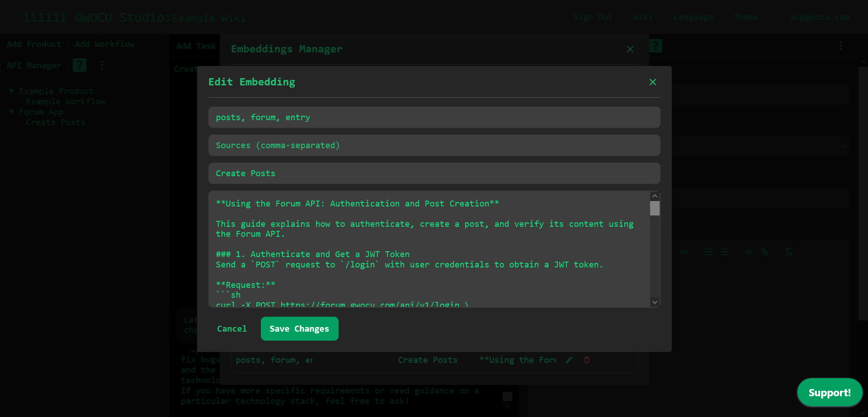The height and width of the screenshot is (417, 868).
Task: Select Example Workflow in the tree
Action: 66,102
